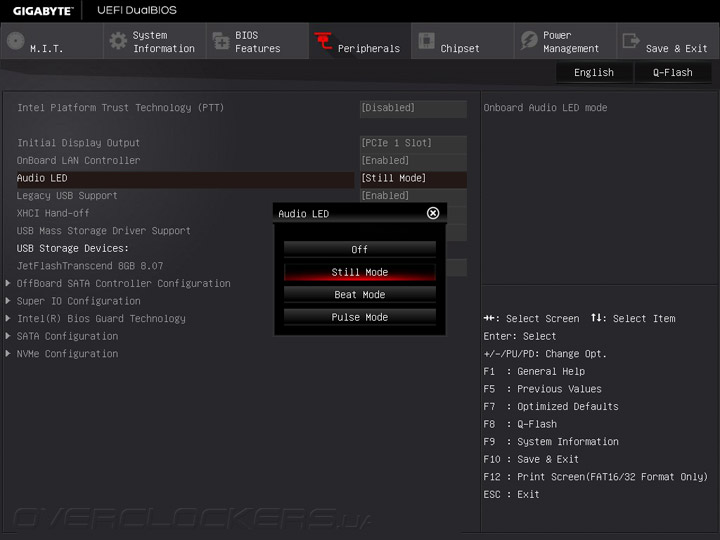Click the Power Management lightning icon
720x540 pixels.
[529, 40]
